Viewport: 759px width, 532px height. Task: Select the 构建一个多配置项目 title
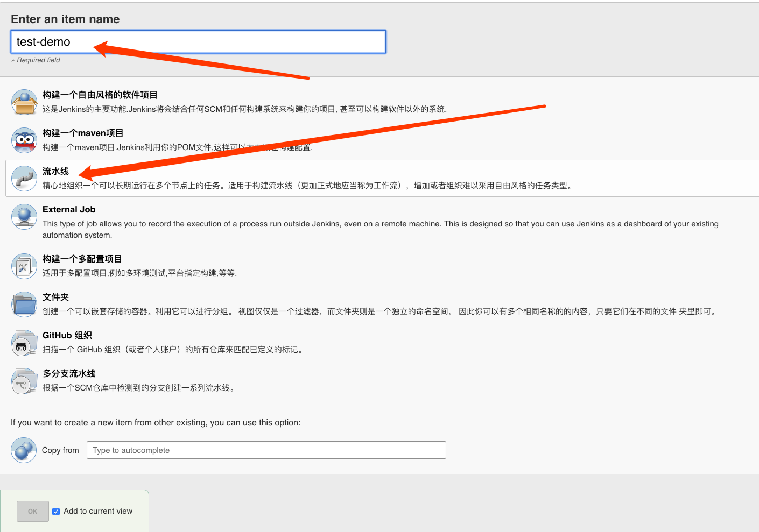coord(82,259)
